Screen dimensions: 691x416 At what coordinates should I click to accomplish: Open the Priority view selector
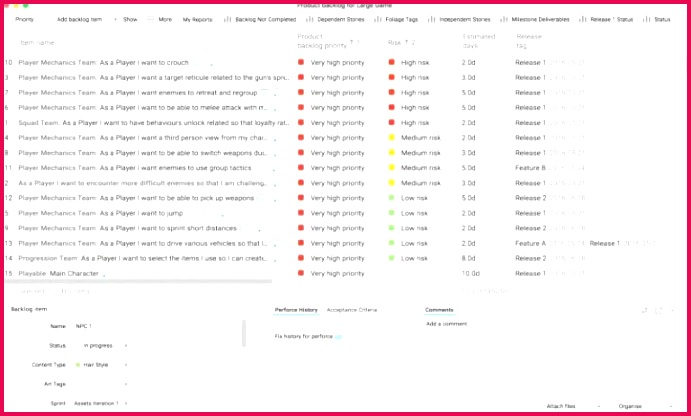pyautogui.click(x=24, y=19)
